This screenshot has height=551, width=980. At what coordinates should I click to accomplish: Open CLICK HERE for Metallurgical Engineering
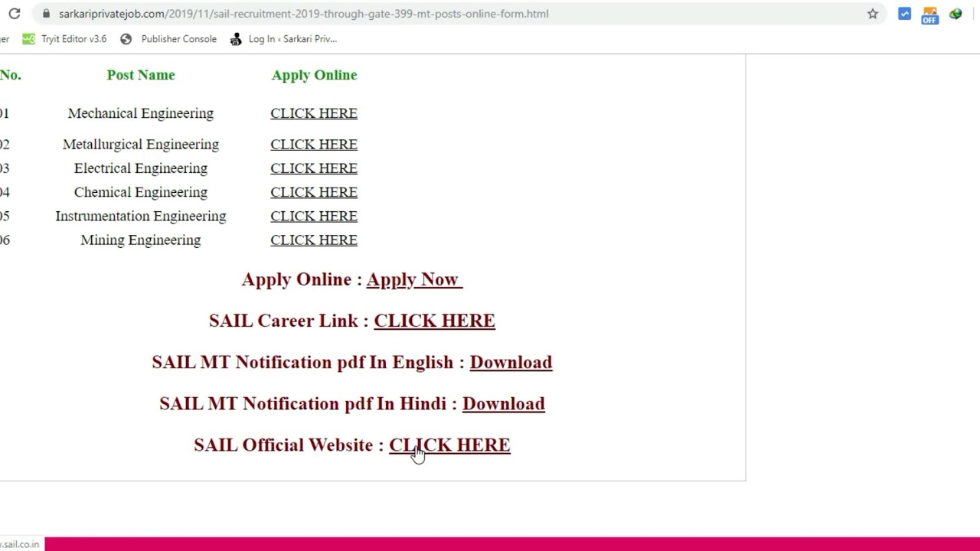click(314, 145)
